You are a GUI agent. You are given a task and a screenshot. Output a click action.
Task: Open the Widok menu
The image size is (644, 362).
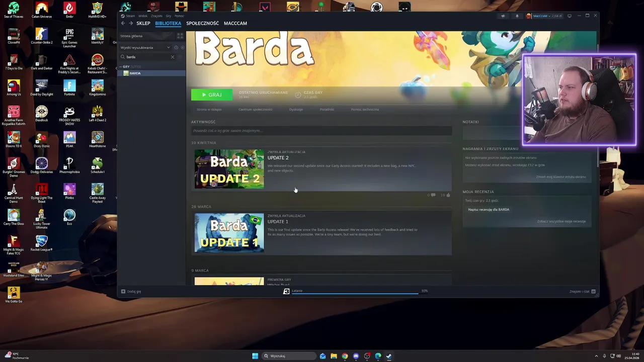143,16
